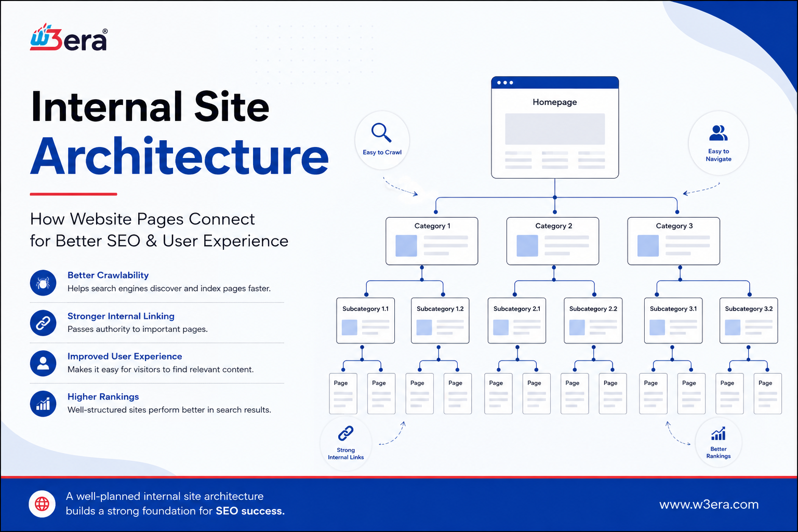Click the large Architecture title word
This screenshot has height=532, width=798.
point(180,156)
